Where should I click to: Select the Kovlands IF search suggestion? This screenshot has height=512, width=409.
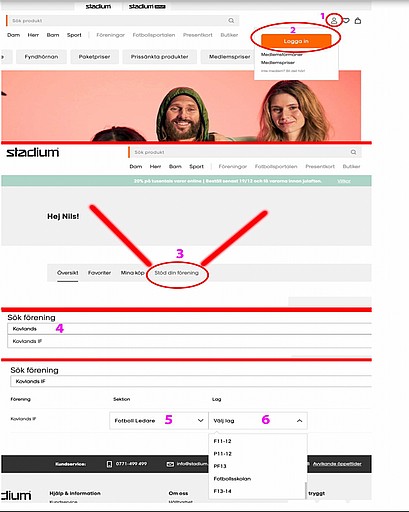pos(189,341)
